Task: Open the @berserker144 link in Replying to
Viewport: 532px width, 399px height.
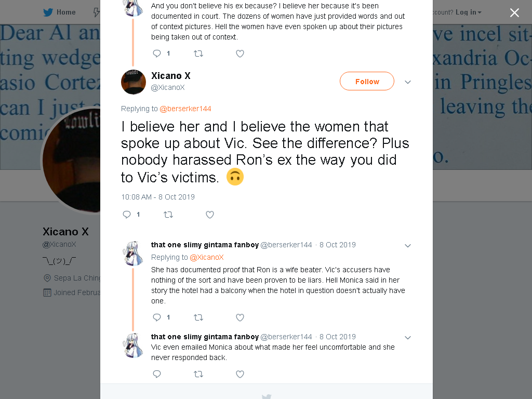Action: click(185, 109)
